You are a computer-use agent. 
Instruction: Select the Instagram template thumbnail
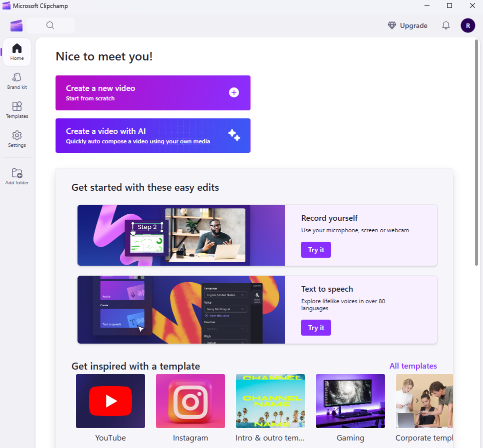click(190, 401)
